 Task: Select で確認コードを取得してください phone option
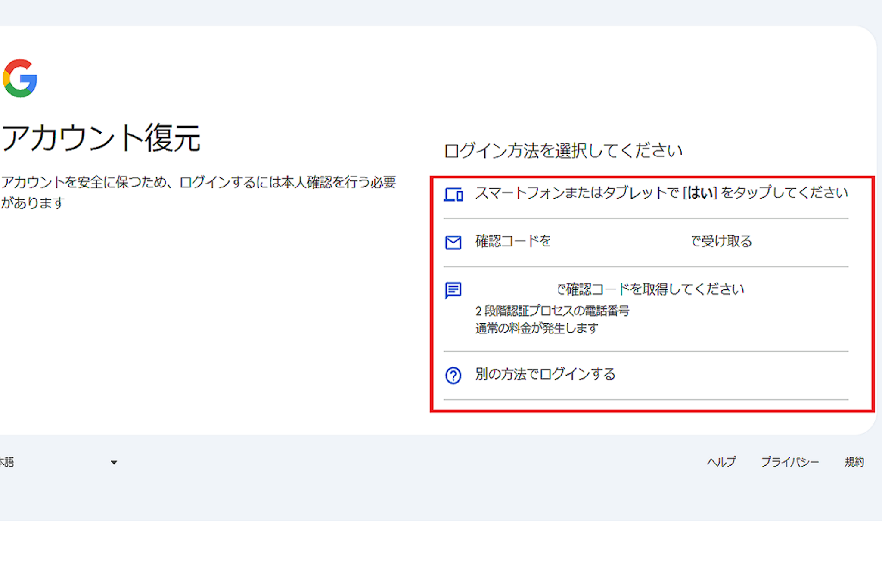coord(650,289)
